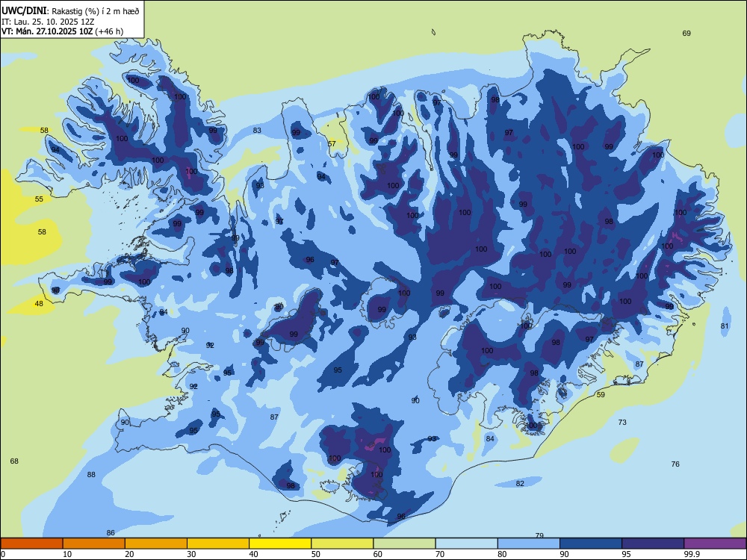Viewport: 747px width, 560px height.
Task: Click the dark orange 0–10 legend swatch
Action: [31, 544]
